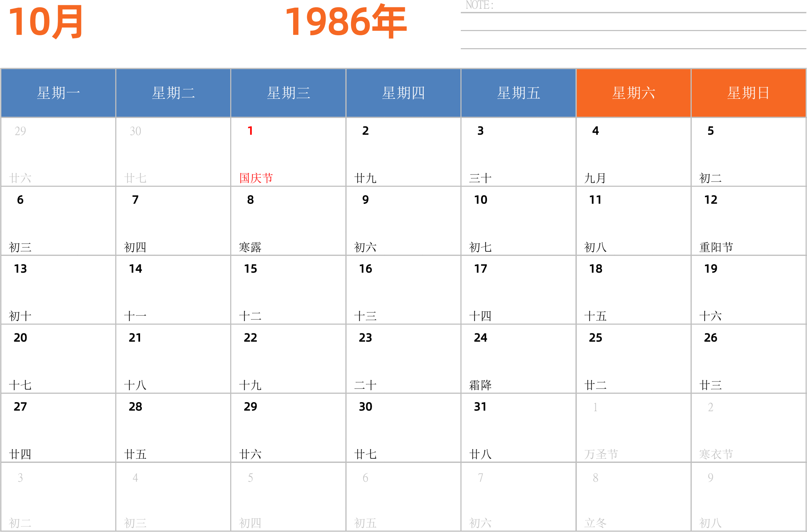
Task: Select the 星期三 column header
Action: click(x=288, y=93)
